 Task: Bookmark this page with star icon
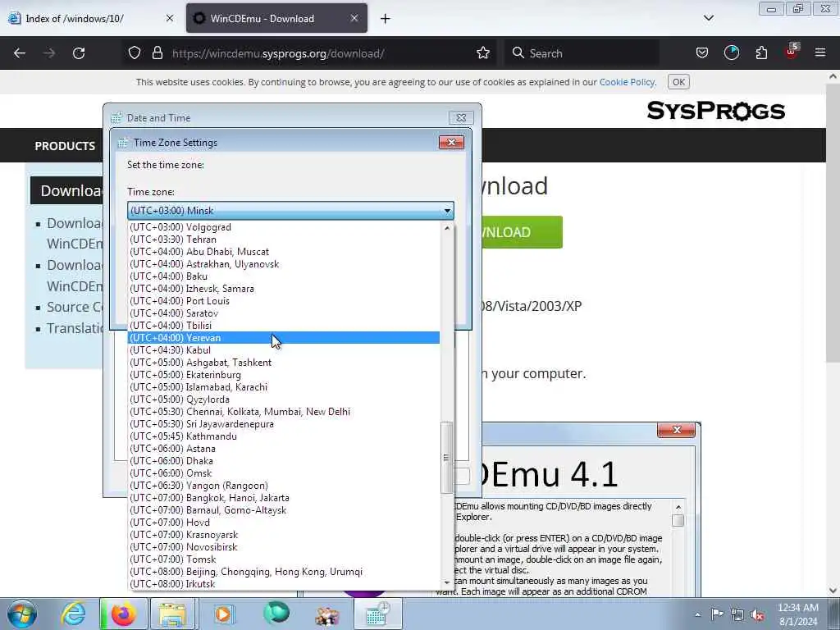point(483,53)
